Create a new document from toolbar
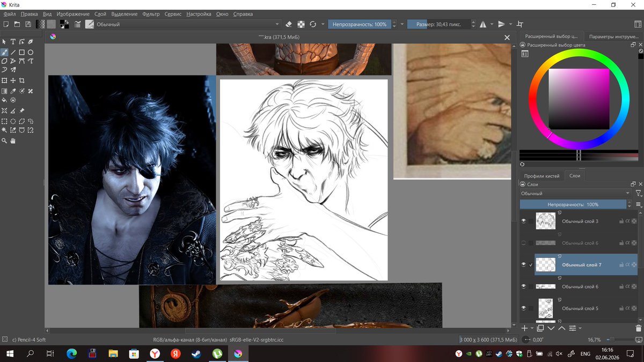Viewport: 644px width, 362px height. pyautogui.click(x=6, y=24)
